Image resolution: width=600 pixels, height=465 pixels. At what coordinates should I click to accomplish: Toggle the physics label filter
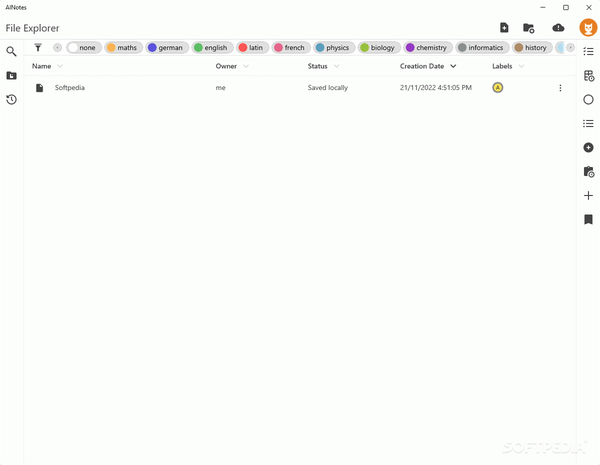[x=334, y=47]
